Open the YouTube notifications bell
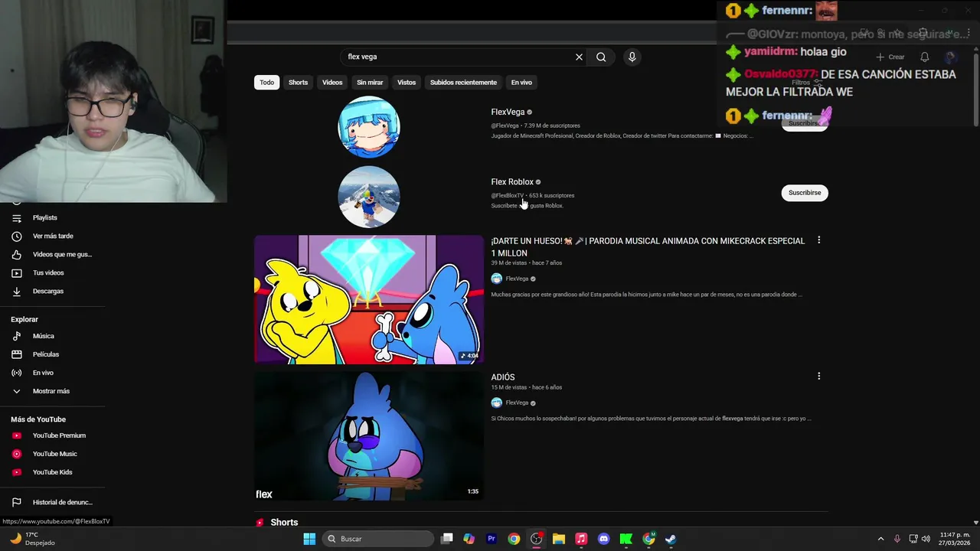Image resolution: width=980 pixels, height=551 pixels. coord(925,57)
